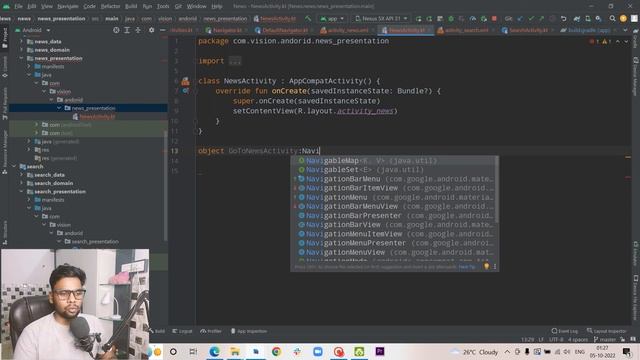
Task: Choose NavigableMap from the completion list
Action: click(x=394, y=161)
